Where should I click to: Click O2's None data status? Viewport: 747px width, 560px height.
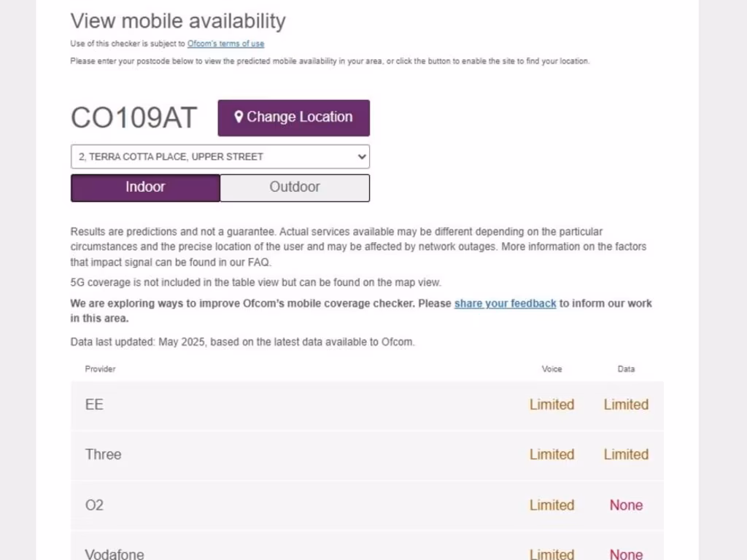click(x=626, y=505)
